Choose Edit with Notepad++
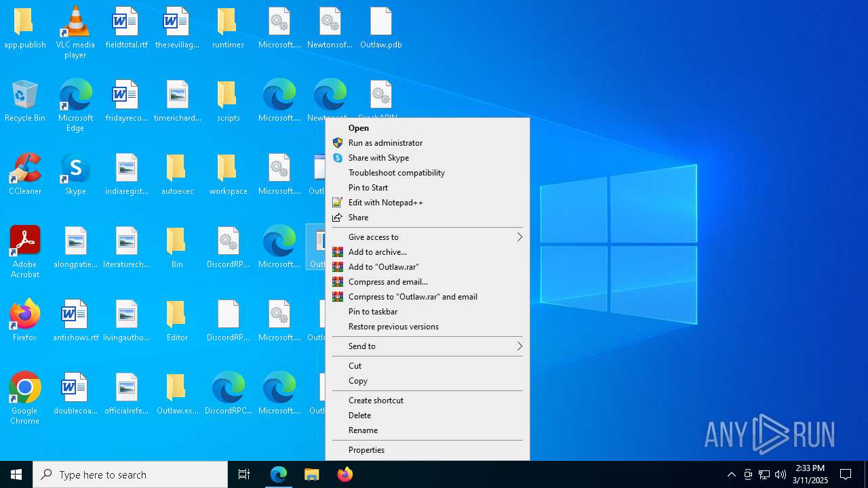The height and width of the screenshot is (488, 868). [427, 203]
